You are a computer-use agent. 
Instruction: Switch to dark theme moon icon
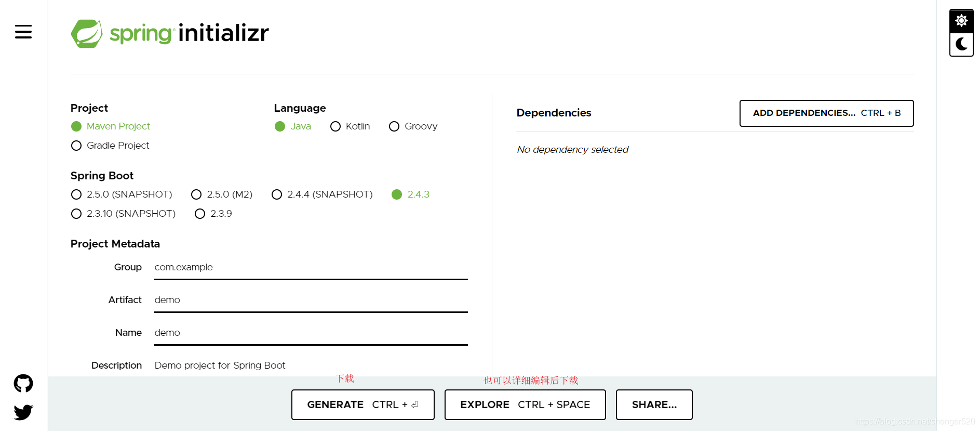tap(961, 44)
